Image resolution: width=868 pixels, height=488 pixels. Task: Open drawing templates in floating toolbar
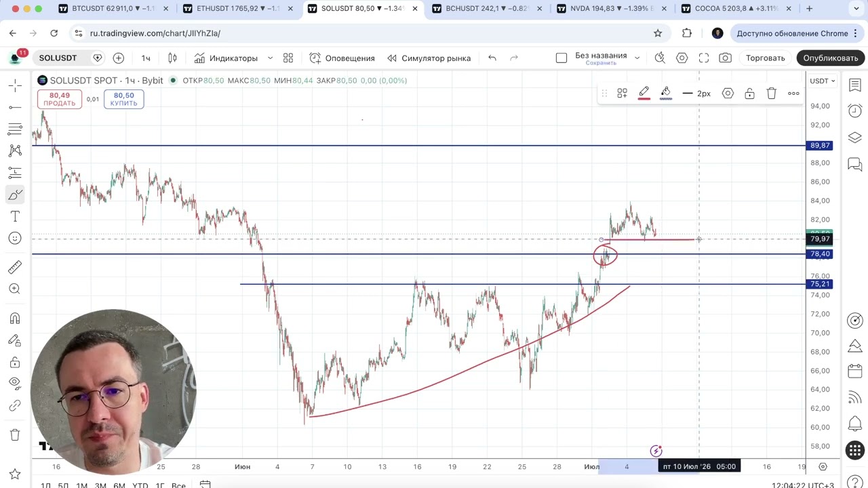(x=622, y=94)
